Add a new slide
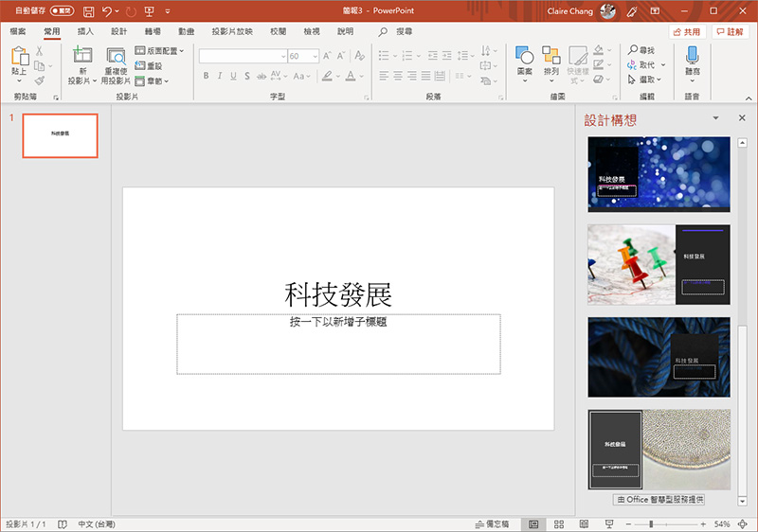 (x=81, y=65)
